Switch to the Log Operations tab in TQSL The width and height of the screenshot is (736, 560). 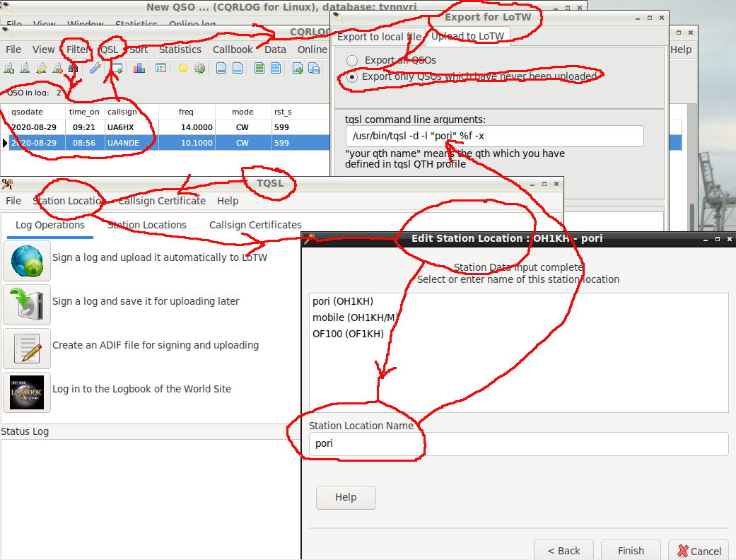click(50, 226)
